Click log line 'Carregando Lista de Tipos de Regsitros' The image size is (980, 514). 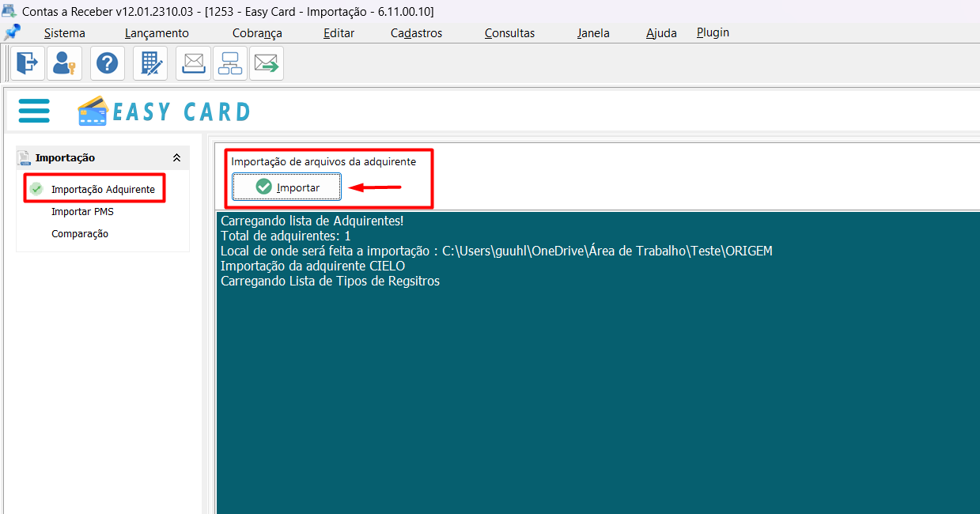331,281
